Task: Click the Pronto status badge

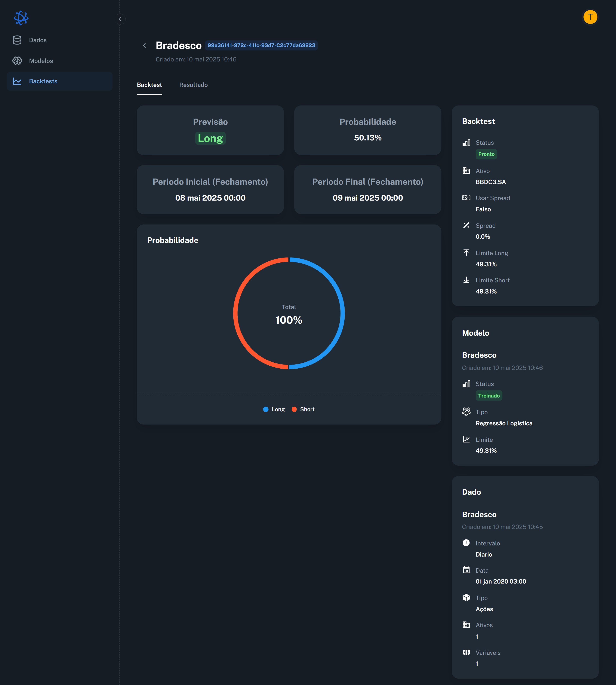Action: tap(486, 154)
